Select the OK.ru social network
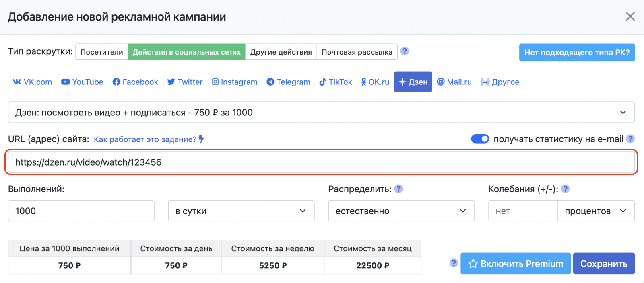The width and height of the screenshot is (644, 283). point(375,82)
